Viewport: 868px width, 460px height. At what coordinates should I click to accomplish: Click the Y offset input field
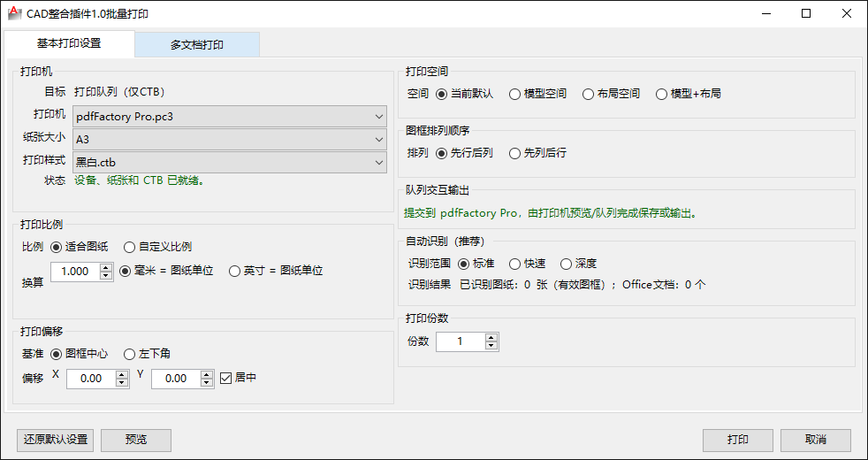pos(176,379)
